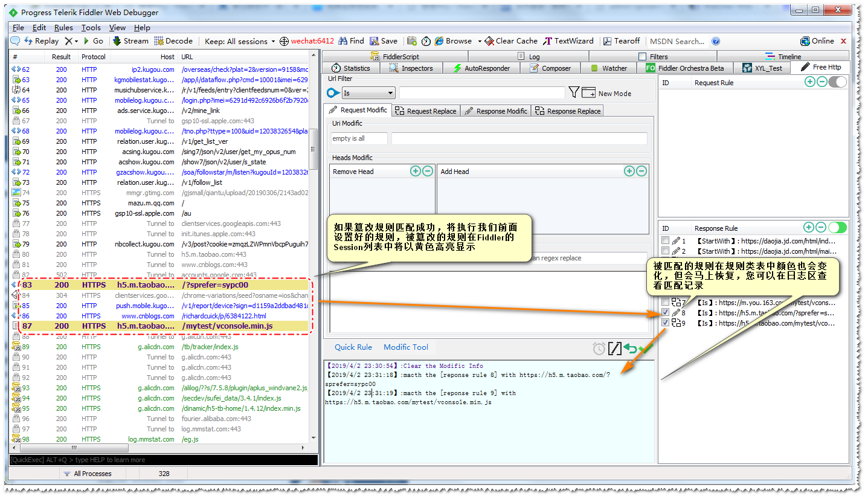Open the Url Filter 'Is' match-mode dropdown
Image resolution: width=868 pixels, height=499 pixels.
point(368,93)
